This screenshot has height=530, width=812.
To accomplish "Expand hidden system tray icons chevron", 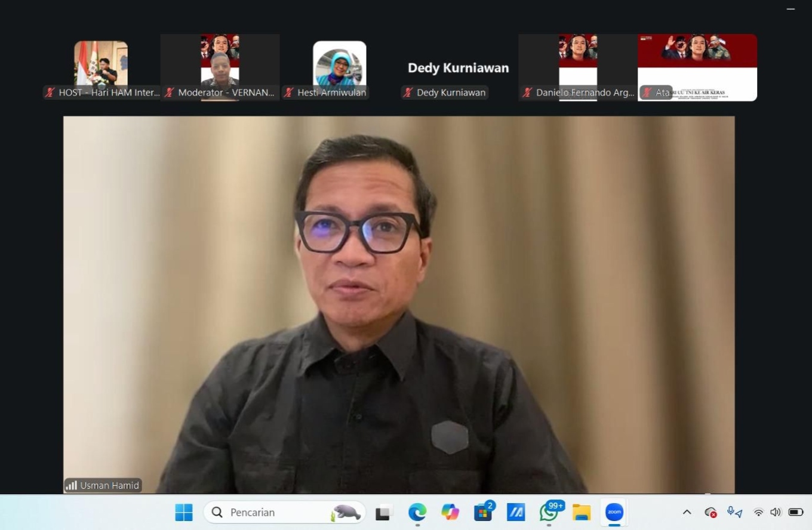I will click(x=687, y=512).
